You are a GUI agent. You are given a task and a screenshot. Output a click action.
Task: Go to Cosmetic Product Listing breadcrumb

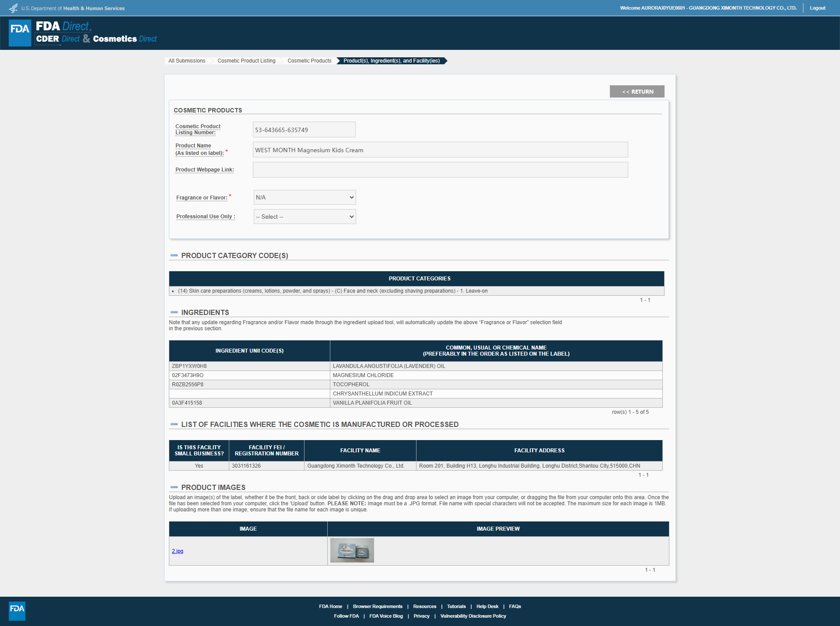click(x=246, y=61)
